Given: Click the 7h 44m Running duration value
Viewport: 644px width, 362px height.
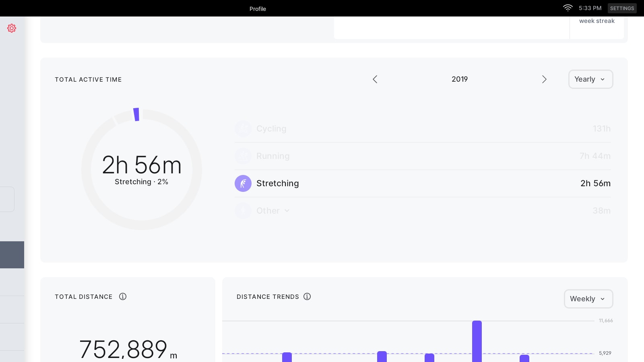Looking at the screenshot, I should [595, 156].
